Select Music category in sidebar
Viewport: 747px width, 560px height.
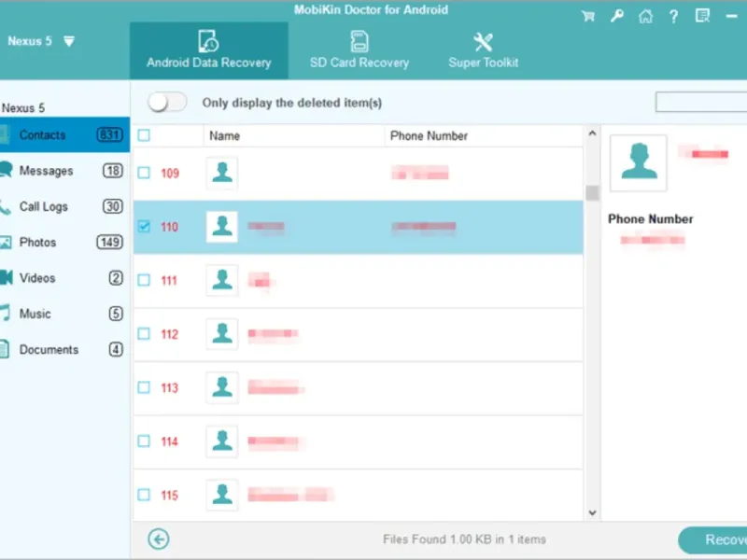[64, 314]
